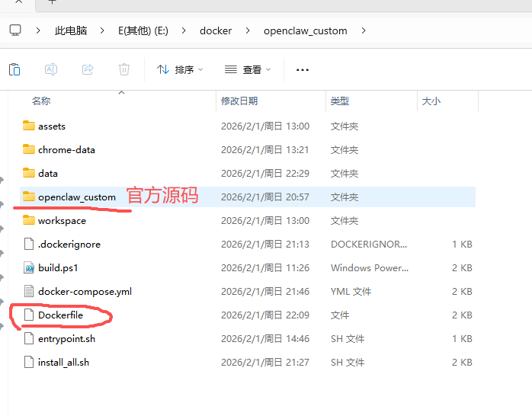Click the .dockerignore file name
The width and height of the screenshot is (532, 419).
[69, 245]
